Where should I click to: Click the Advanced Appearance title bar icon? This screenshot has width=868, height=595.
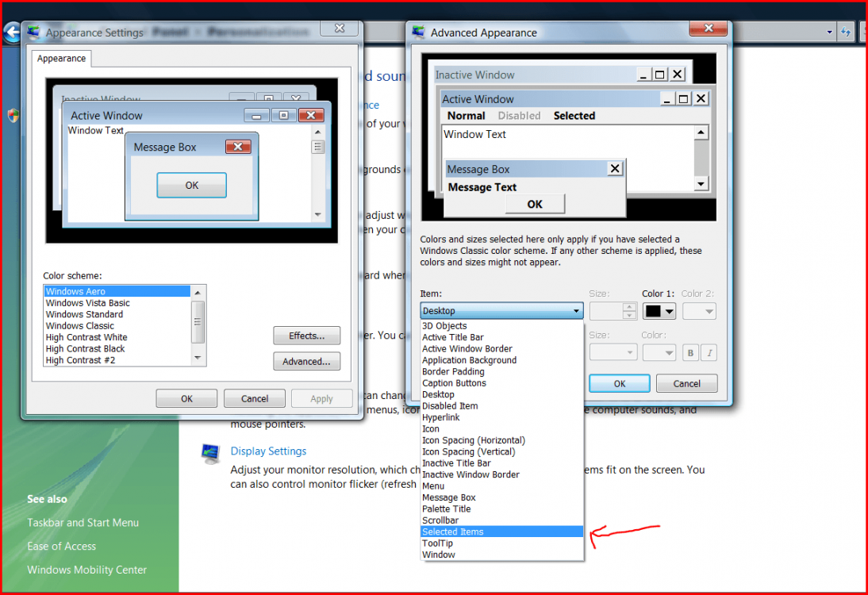coord(418,32)
